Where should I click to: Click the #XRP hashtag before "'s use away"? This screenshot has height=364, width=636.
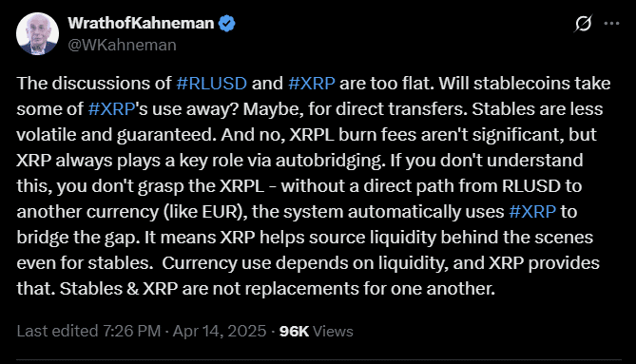(x=111, y=109)
